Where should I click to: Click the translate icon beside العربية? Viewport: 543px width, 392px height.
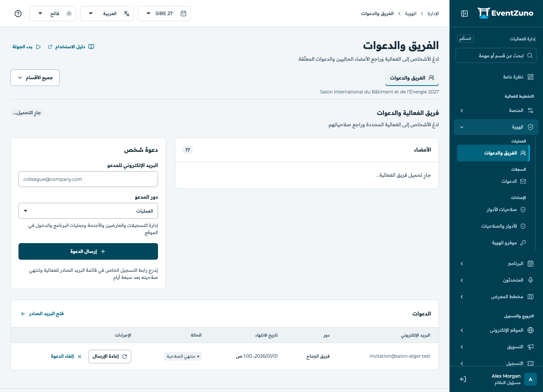coord(127,14)
